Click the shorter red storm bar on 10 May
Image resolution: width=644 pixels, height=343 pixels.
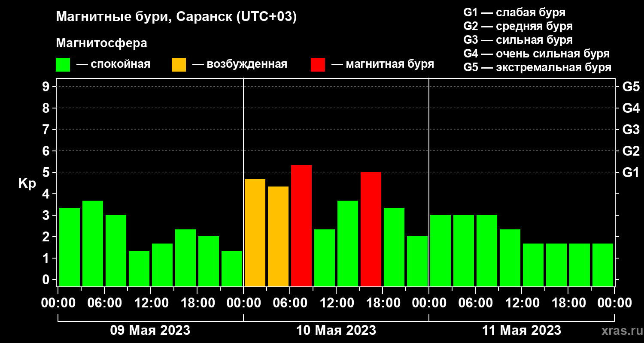click(x=371, y=229)
